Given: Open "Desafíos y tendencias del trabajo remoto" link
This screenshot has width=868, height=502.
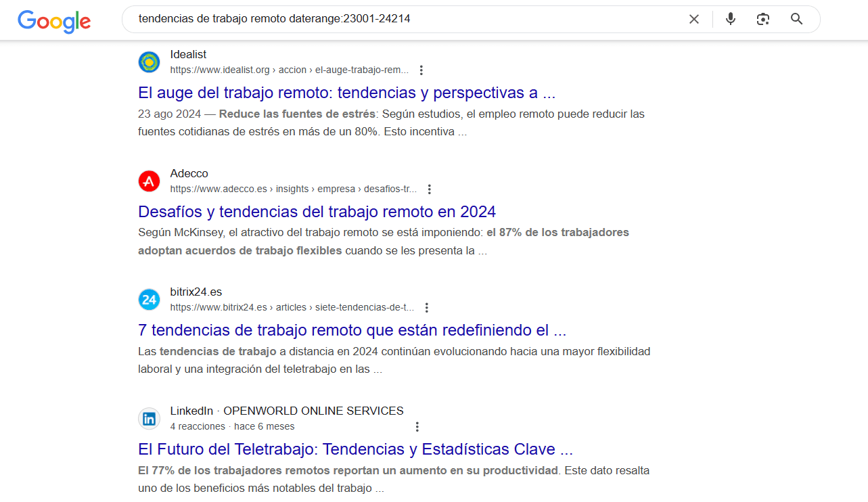Looking at the screenshot, I should click(317, 212).
